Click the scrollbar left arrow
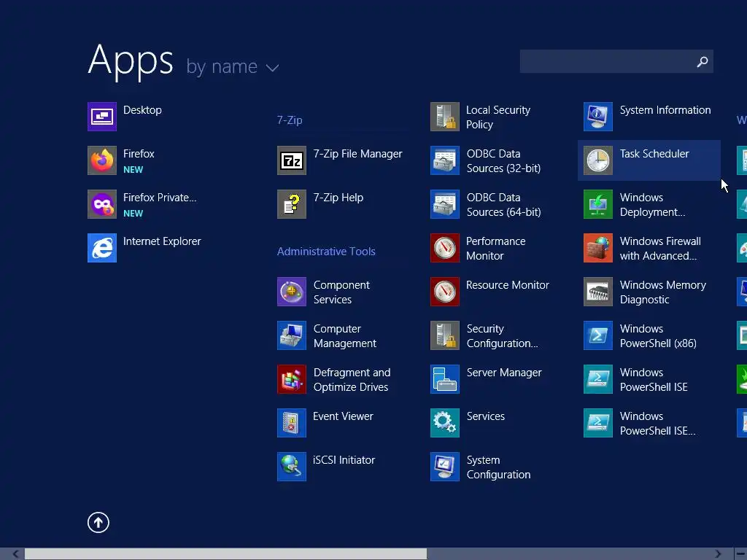Viewport: 747px width, 560px height. [16, 554]
